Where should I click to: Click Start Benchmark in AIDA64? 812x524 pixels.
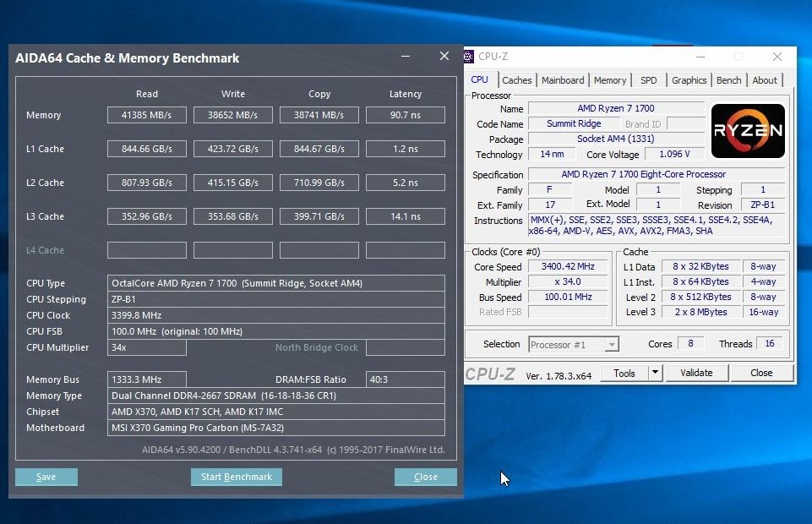click(x=236, y=477)
